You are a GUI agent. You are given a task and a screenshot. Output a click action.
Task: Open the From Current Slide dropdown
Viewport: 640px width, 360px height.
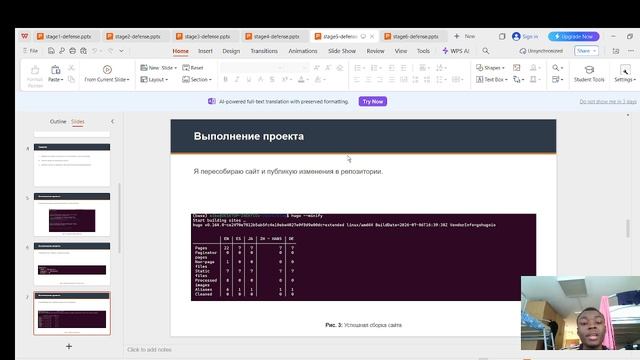click(x=107, y=80)
